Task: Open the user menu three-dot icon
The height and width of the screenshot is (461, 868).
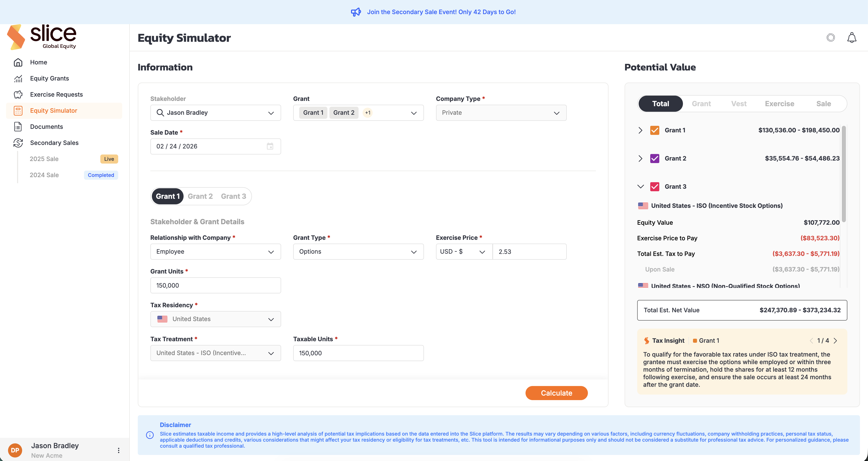Action: pos(119,450)
